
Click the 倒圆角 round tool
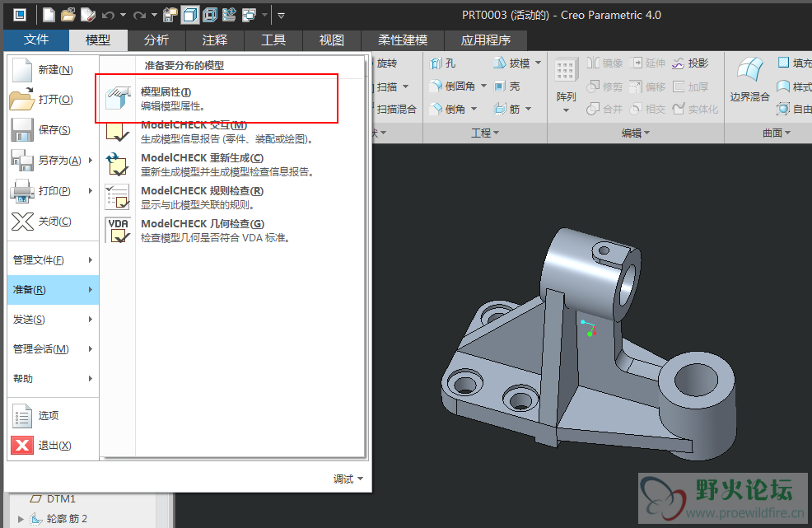coord(453,86)
